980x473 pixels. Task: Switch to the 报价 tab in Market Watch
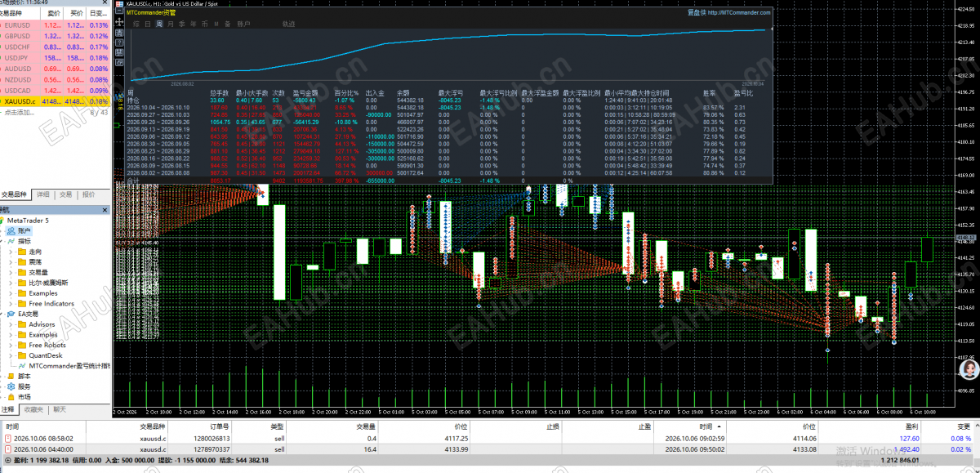point(88,195)
